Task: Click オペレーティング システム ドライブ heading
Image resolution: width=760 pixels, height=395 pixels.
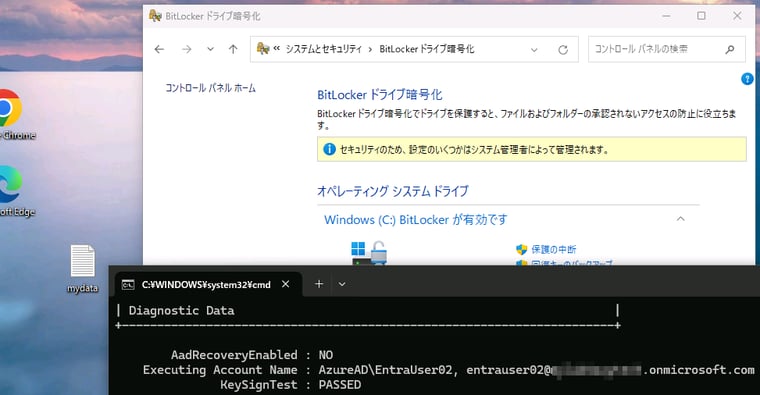Action: 393,191
